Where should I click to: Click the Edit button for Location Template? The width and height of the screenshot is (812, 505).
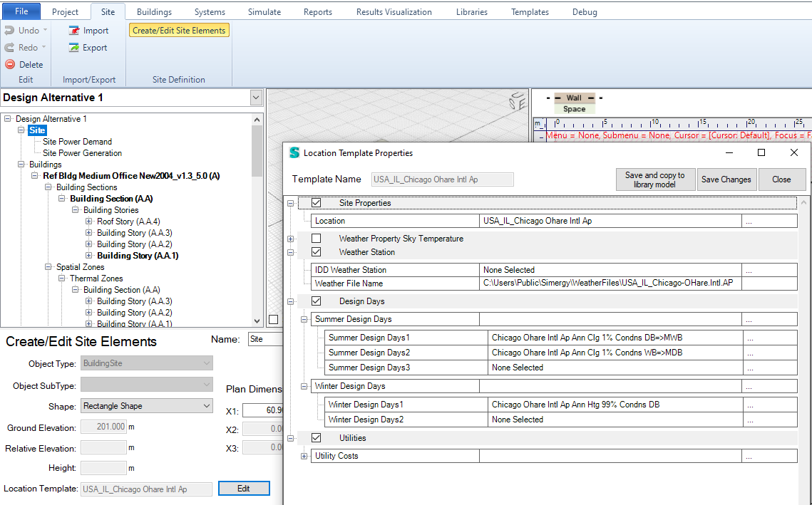[x=244, y=489]
